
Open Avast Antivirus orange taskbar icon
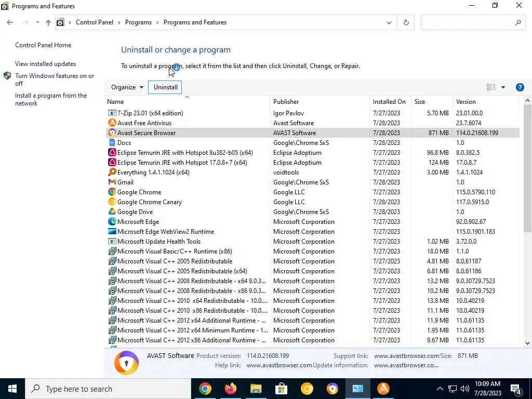click(x=383, y=389)
